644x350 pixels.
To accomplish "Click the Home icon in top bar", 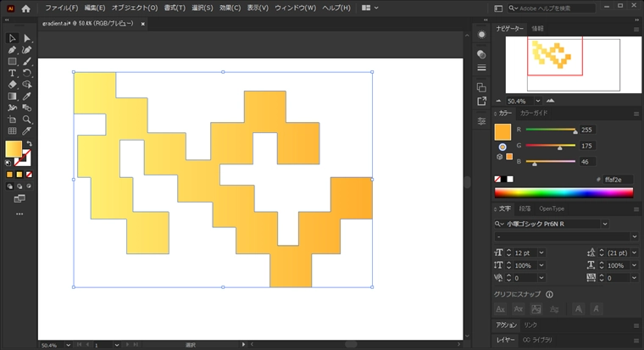I will pyautogui.click(x=25, y=8).
